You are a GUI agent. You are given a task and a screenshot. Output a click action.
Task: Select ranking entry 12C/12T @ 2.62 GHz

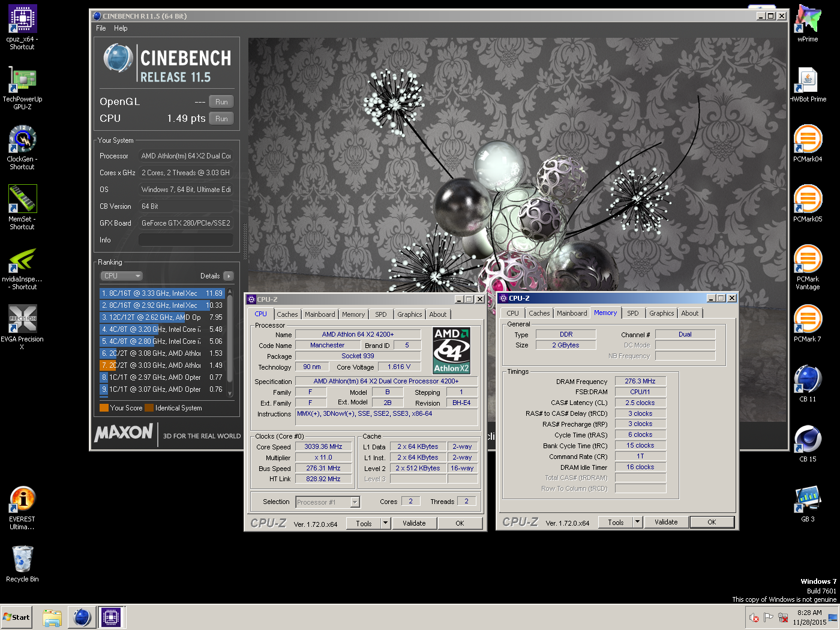click(x=162, y=317)
